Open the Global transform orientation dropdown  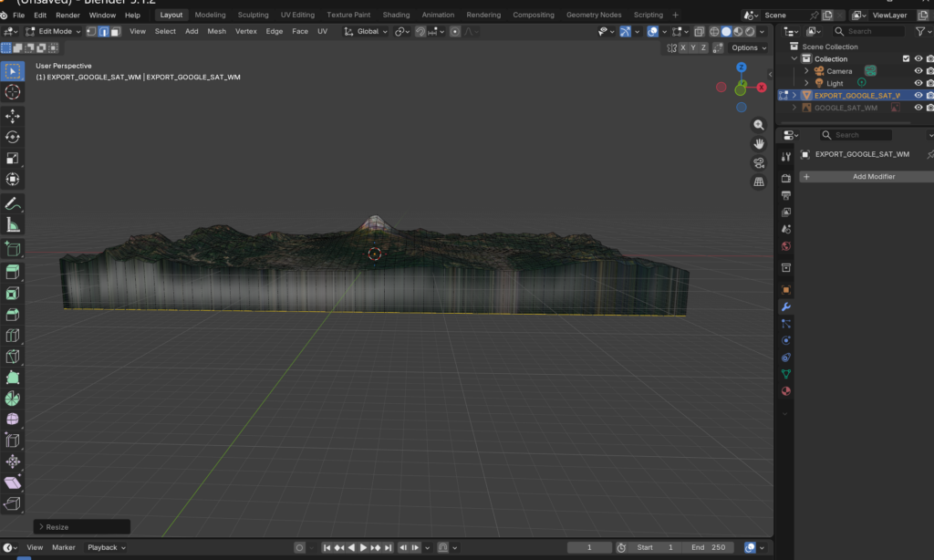366,31
